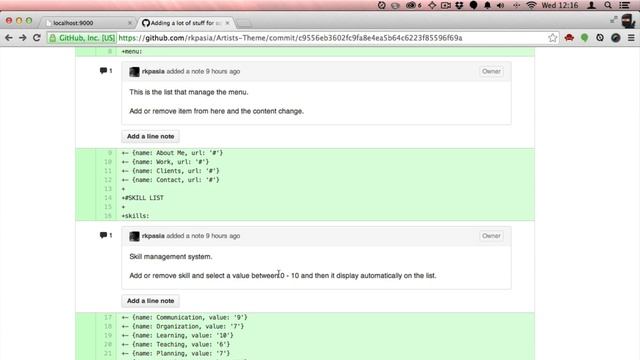
Task: Click line number 9 in the diff
Action: point(109,153)
